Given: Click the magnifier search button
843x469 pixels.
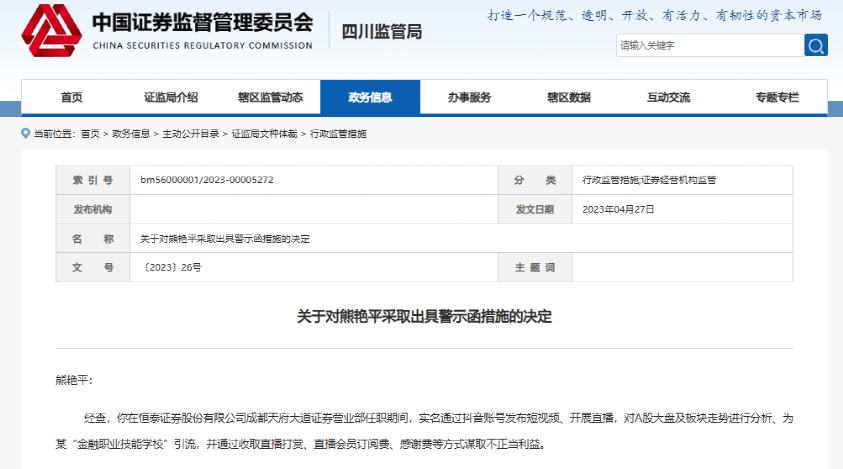Looking at the screenshot, I should point(816,45).
